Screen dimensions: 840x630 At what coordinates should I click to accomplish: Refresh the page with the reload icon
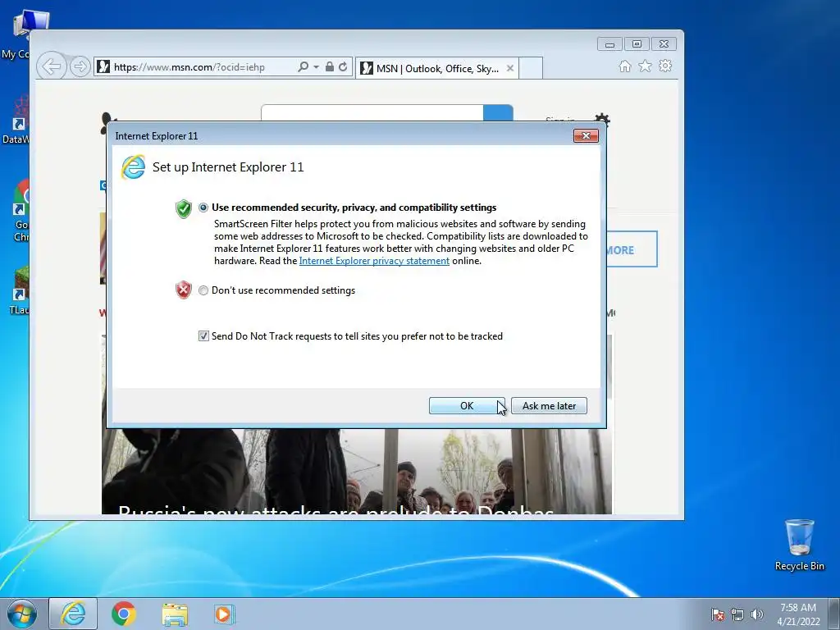[x=343, y=67]
